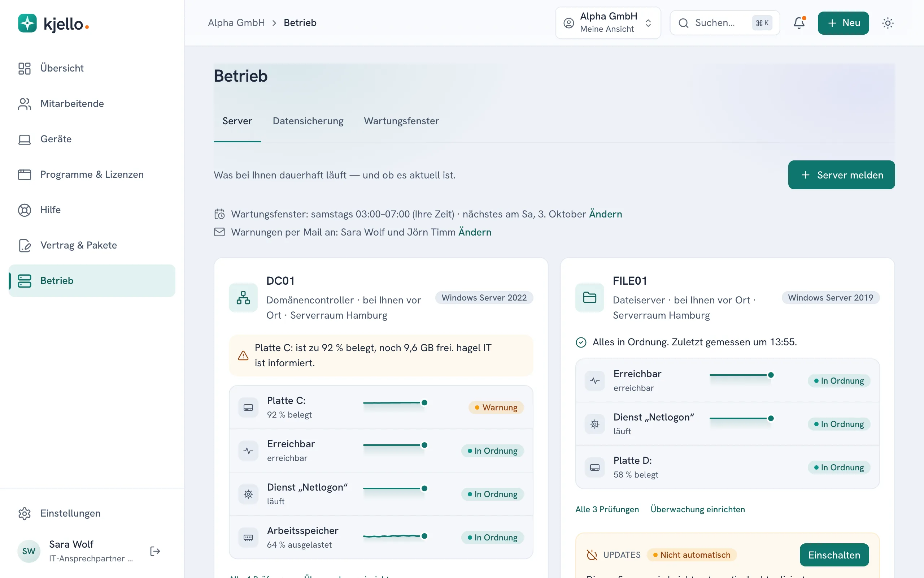Click Ändern next to the Wartungsfenster schedule

(606, 214)
